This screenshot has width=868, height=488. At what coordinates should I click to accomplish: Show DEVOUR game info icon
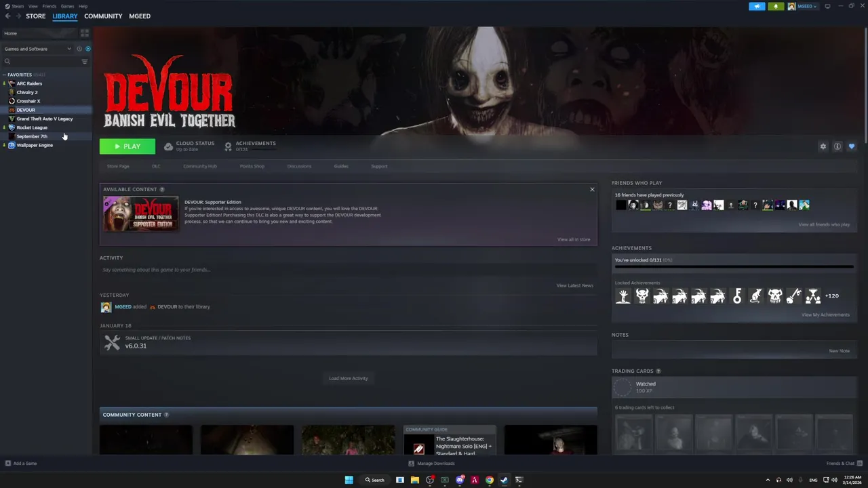pyautogui.click(x=837, y=146)
